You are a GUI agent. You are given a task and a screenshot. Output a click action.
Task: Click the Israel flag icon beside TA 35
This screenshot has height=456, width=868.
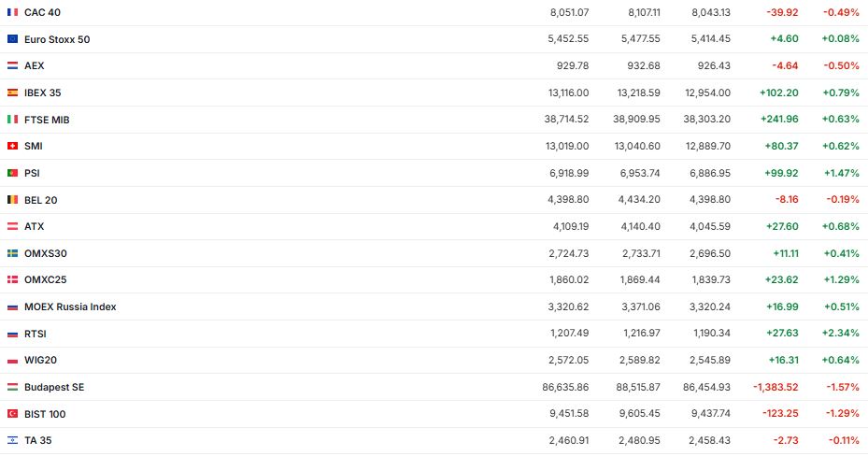pos(12,440)
